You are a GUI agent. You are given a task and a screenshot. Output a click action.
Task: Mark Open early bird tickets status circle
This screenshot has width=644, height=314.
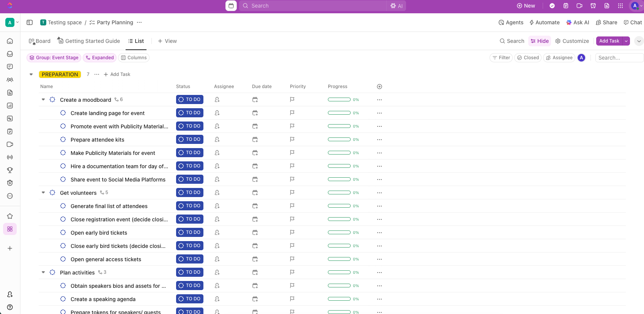[x=63, y=233]
